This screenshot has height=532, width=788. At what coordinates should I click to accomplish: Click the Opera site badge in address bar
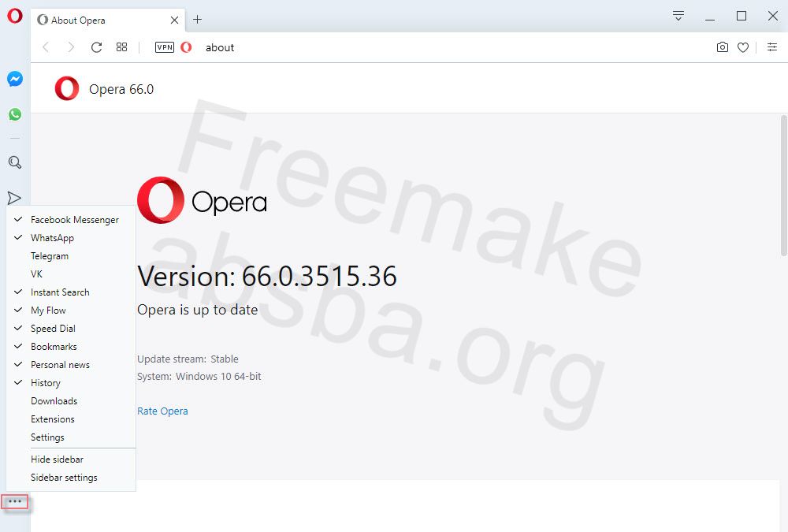(186, 47)
